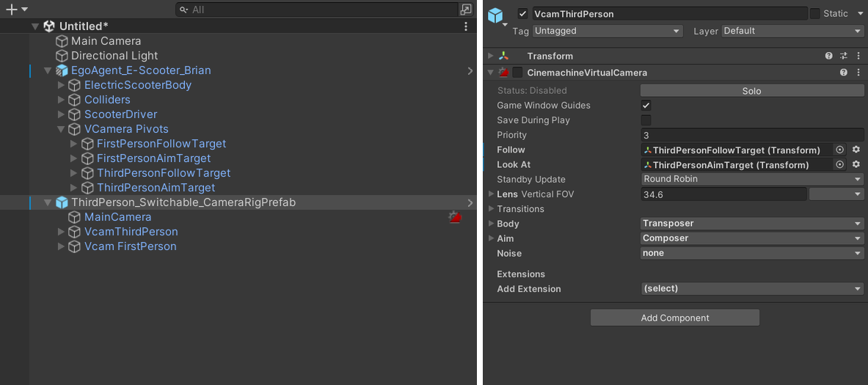Enable Save During Play checkbox
Image resolution: width=868 pixels, height=385 pixels.
coord(646,120)
